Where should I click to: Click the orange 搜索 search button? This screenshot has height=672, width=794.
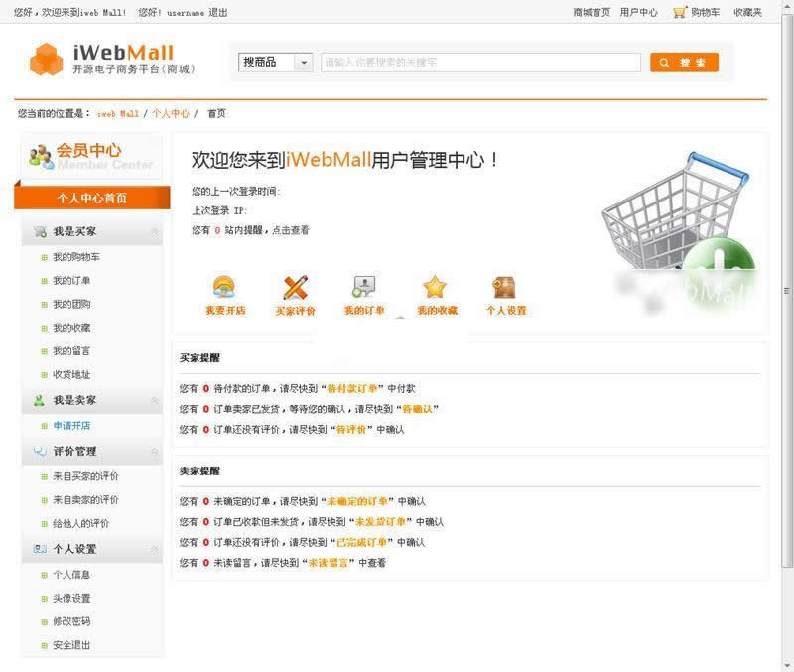click(x=684, y=63)
